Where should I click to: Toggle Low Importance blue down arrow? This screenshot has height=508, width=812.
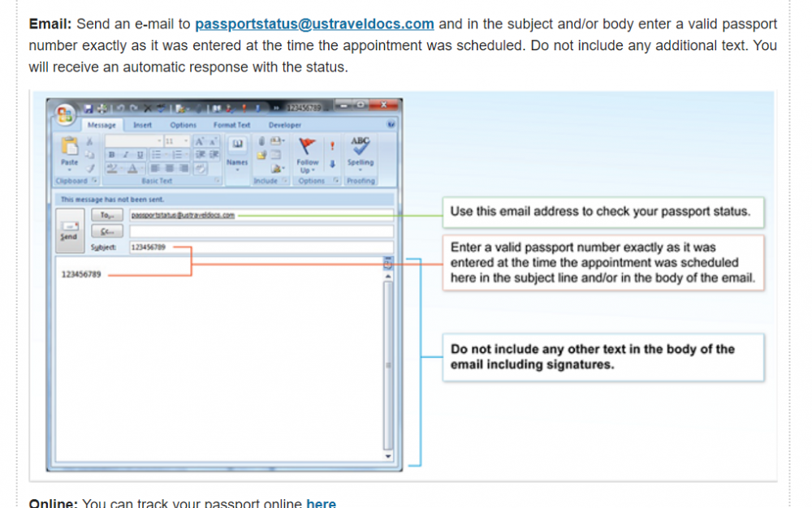pyautogui.click(x=332, y=164)
